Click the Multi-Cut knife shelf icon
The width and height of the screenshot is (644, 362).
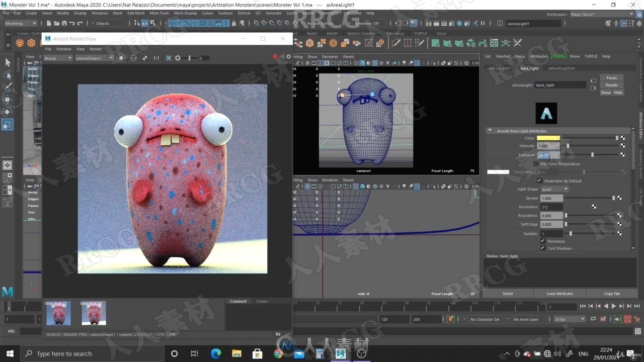pyautogui.click(x=396, y=43)
